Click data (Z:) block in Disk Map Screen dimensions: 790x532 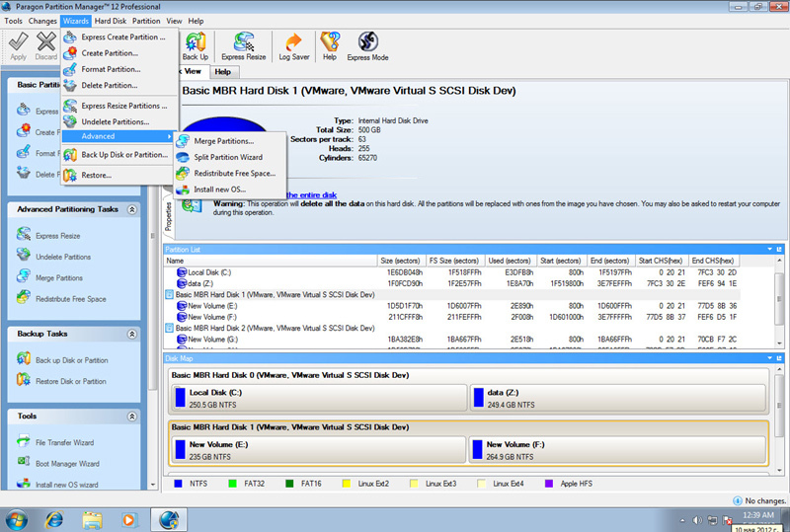pos(618,398)
